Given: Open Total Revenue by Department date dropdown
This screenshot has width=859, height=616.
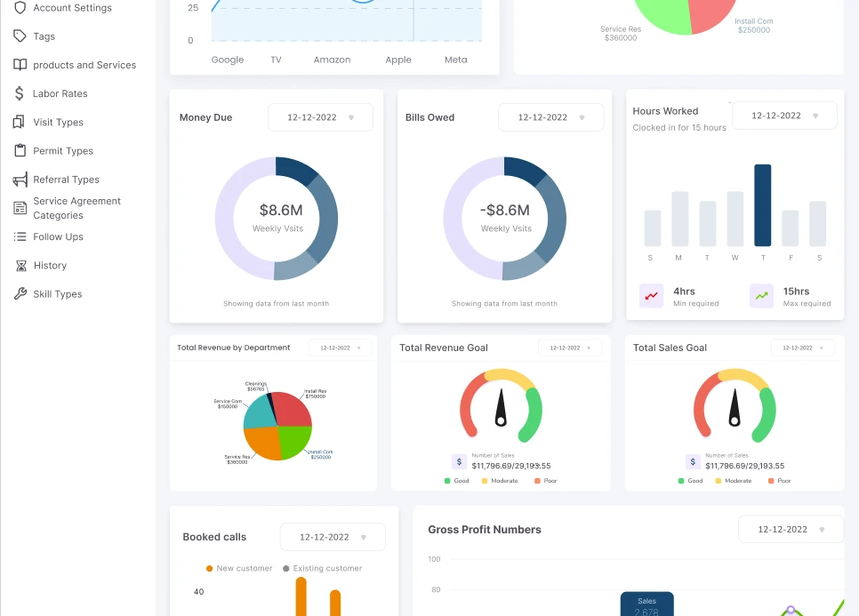Looking at the screenshot, I should tap(341, 348).
